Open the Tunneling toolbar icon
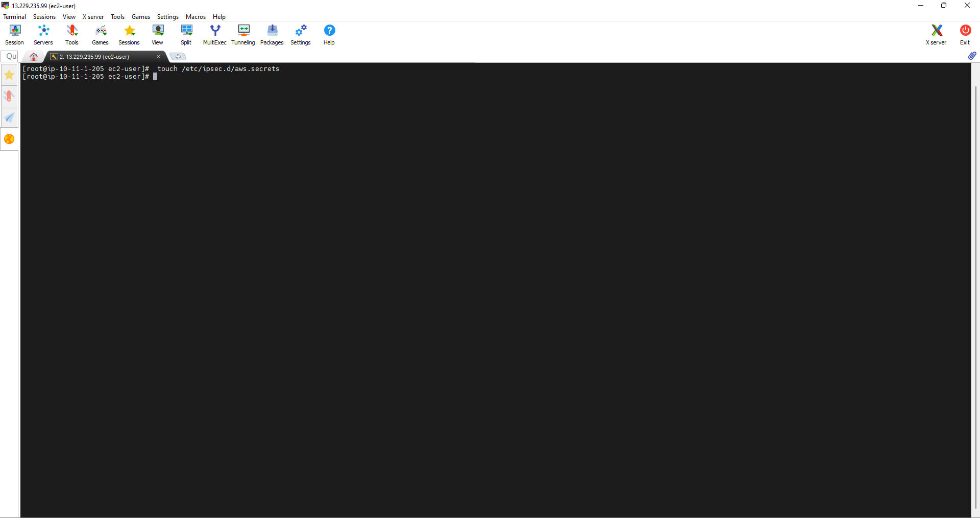980x518 pixels. 243,35
